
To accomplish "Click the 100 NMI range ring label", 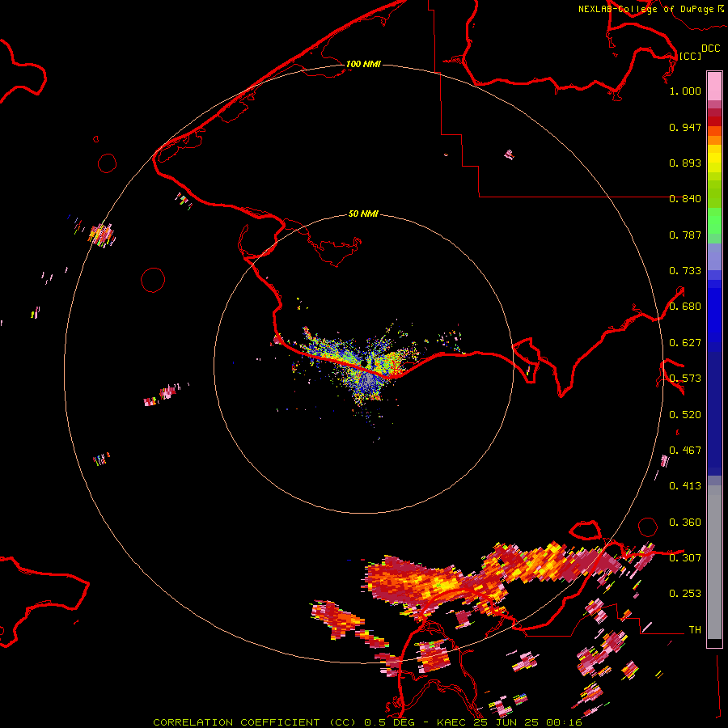I will click(x=363, y=64).
